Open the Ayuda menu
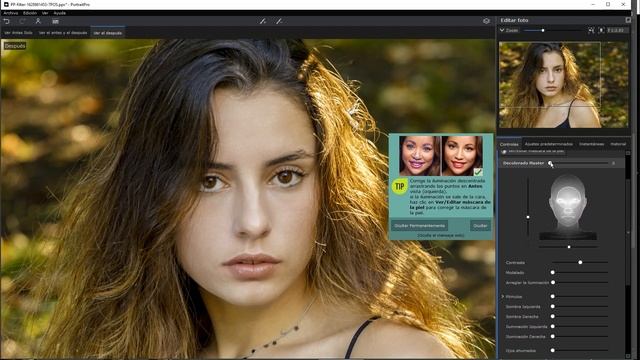 (x=60, y=13)
